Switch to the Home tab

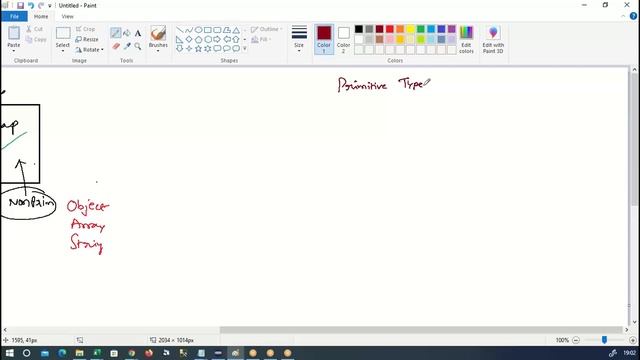pos(41,16)
